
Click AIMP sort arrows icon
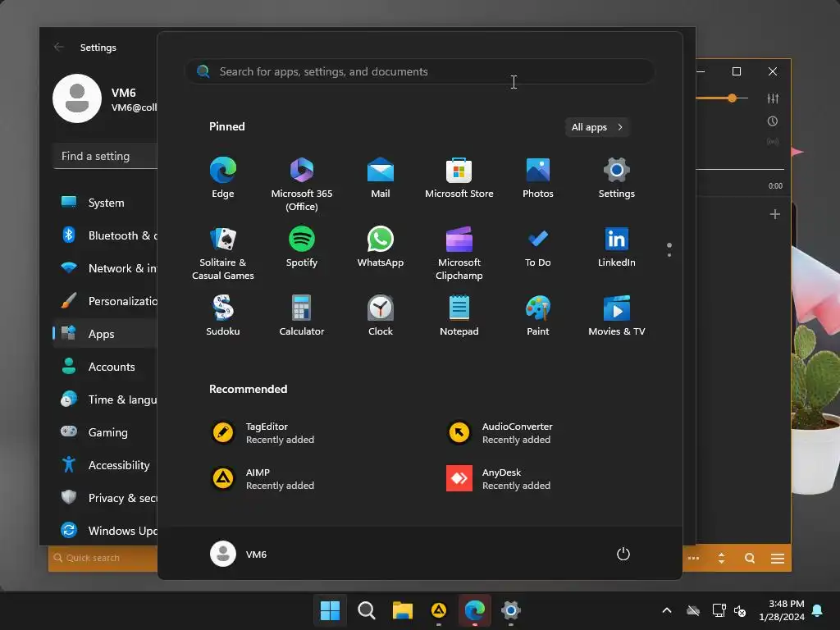coord(721,558)
